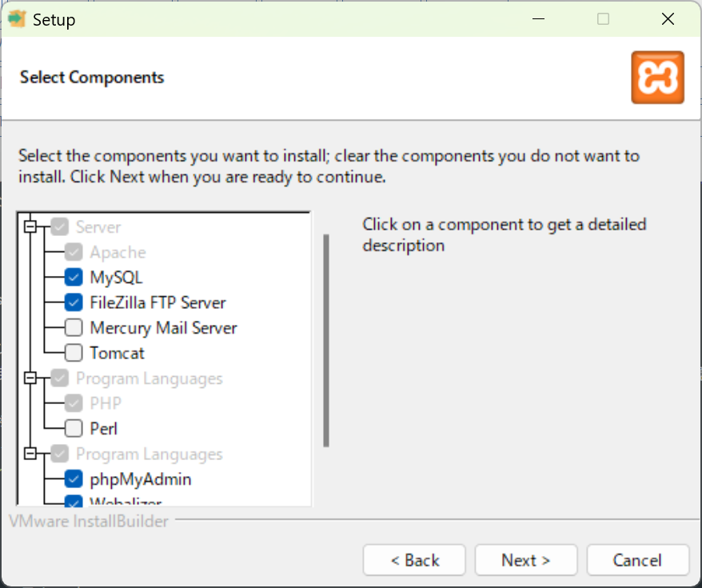
Task: Click the orange XAMPP logo icon
Action: (x=657, y=77)
